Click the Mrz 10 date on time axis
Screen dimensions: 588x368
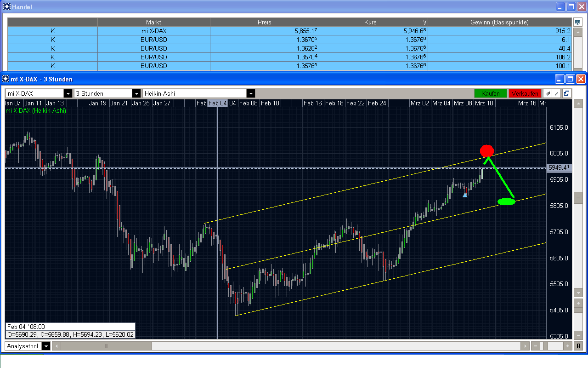(x=484, y=103)
